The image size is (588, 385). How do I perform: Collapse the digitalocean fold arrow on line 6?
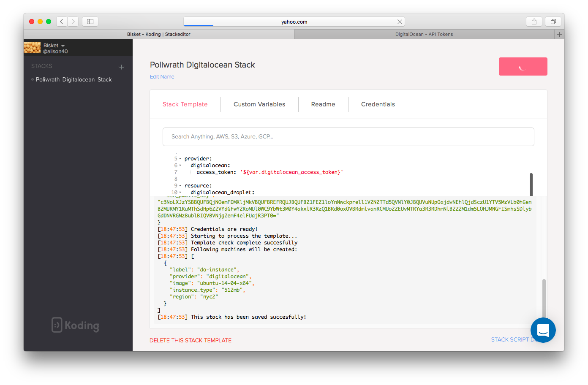click(x=180, y=165)
